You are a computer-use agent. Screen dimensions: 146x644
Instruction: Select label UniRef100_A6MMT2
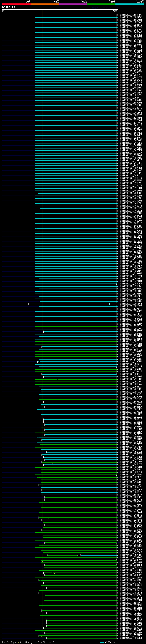(x=131, y=77)
